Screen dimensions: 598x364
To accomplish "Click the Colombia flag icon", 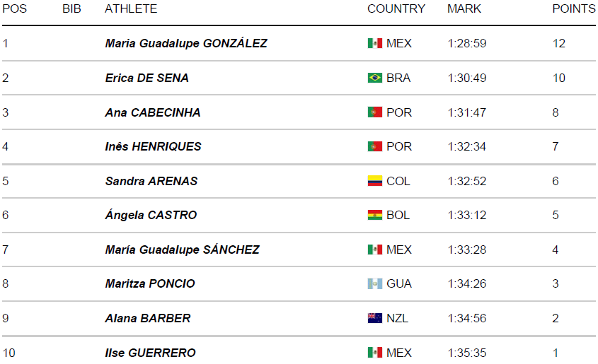I will point(374,181).
